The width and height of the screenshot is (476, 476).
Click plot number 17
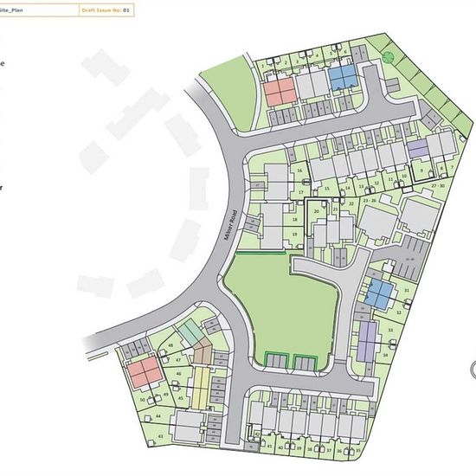pyautogui.click(x=301, y=192)
